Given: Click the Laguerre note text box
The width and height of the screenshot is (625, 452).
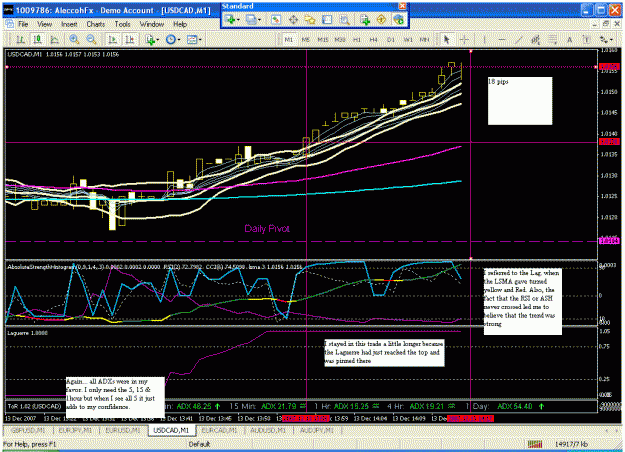Looking at the screenshot, I should 384,352.
